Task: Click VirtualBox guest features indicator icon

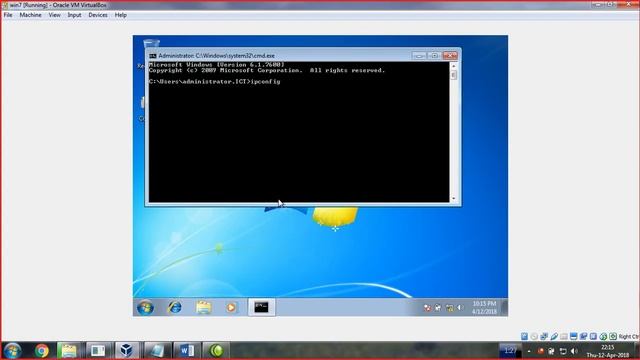Action: click(x=593, y=336)
